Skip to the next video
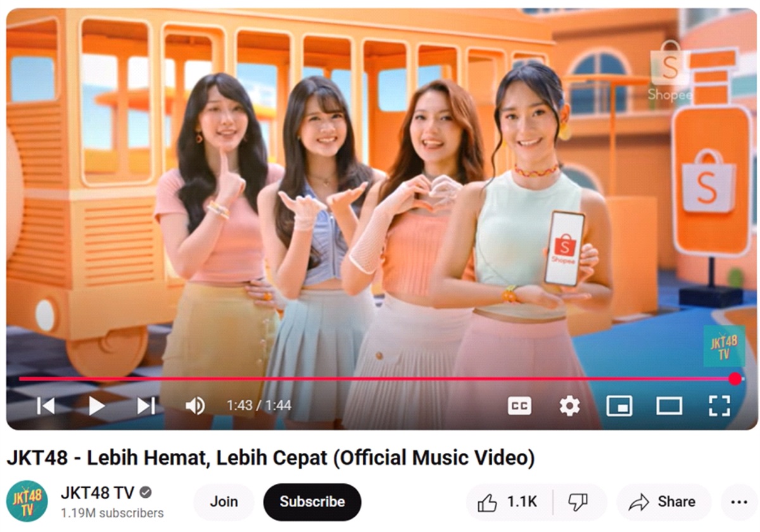The width and height of the screenshot is (760, 532). click(x=146, y=405)
